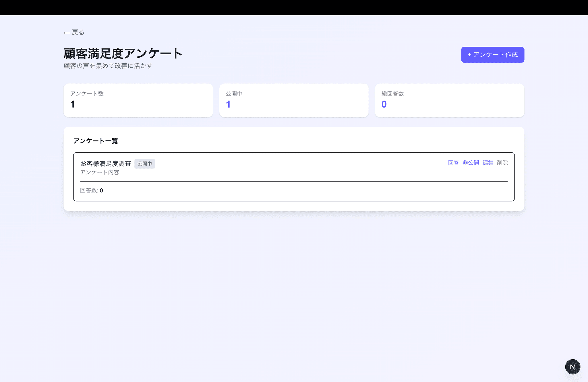This screenshot has height=382, width=588.
Task: Click the 公開中 status badge
Action: pyautogui.click(x=145, y=163)
